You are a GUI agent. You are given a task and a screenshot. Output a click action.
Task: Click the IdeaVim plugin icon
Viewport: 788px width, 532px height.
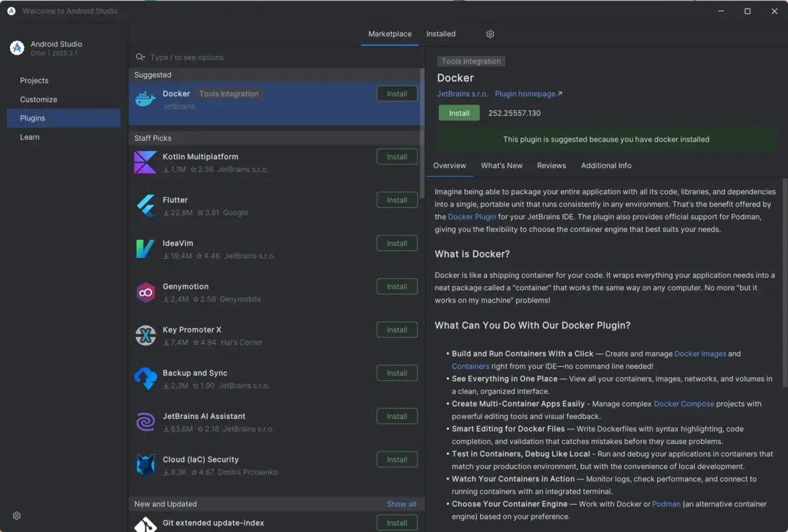pos(145,248)
